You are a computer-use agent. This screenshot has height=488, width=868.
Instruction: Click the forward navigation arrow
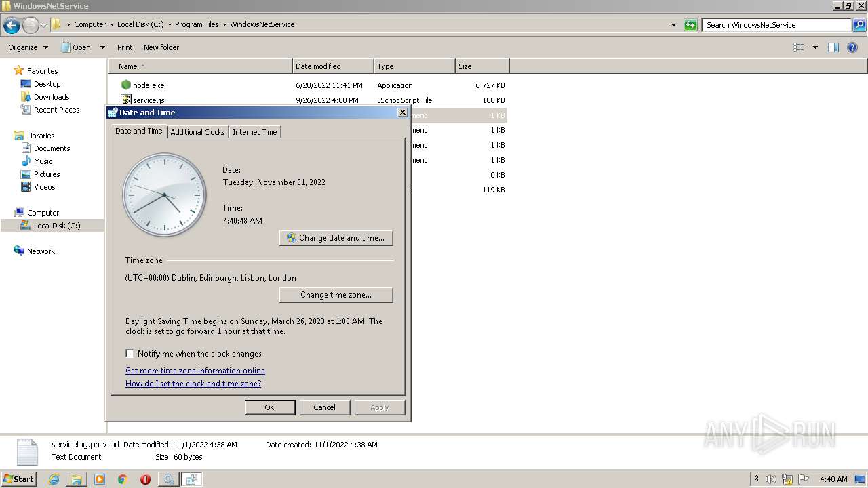31,26
